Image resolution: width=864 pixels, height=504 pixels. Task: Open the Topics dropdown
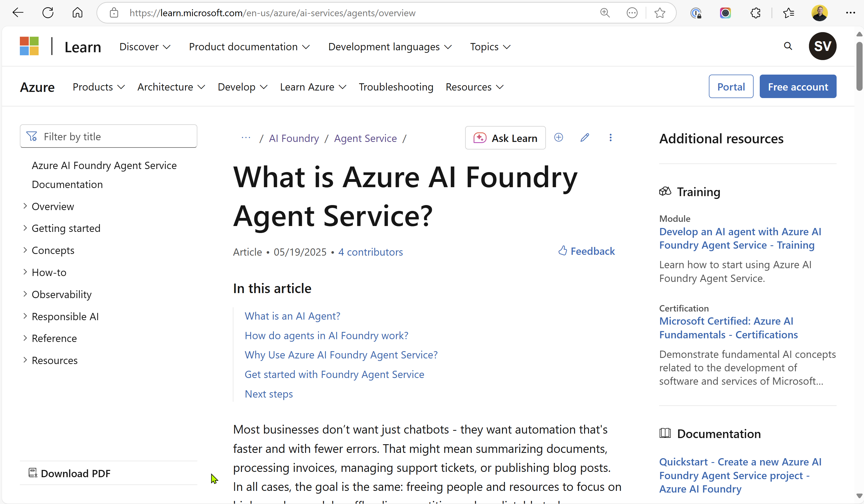tap(490, 47)
